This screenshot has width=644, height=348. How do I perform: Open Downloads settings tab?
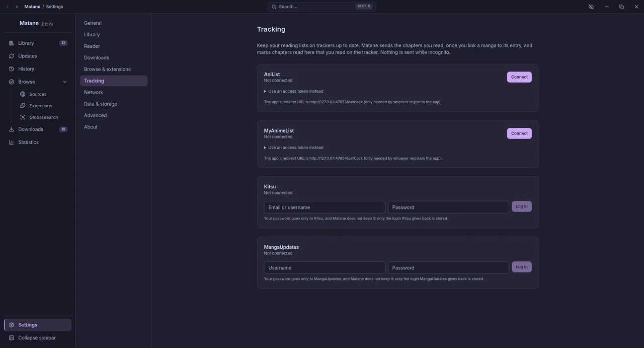[114, 58]
